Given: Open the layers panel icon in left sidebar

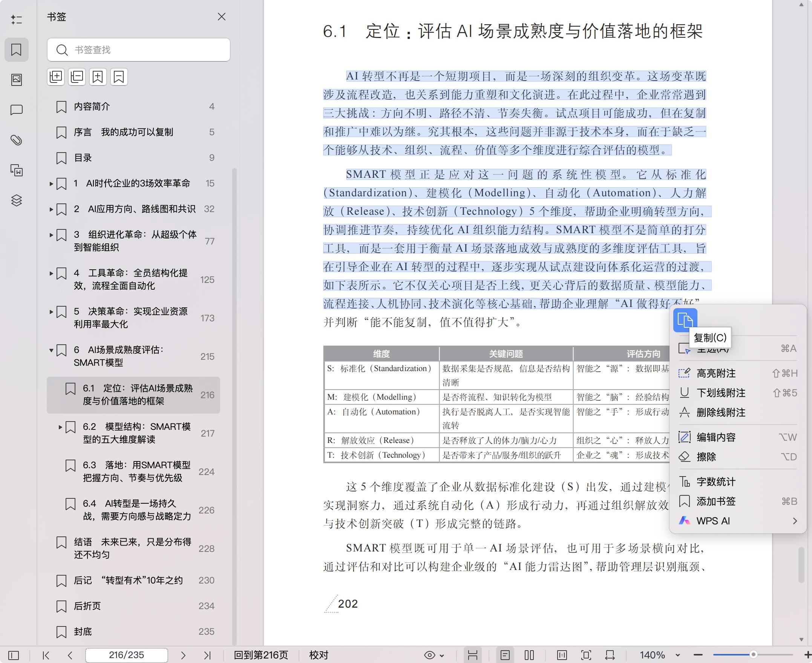Looking at the screenshot, I should 17,200.
